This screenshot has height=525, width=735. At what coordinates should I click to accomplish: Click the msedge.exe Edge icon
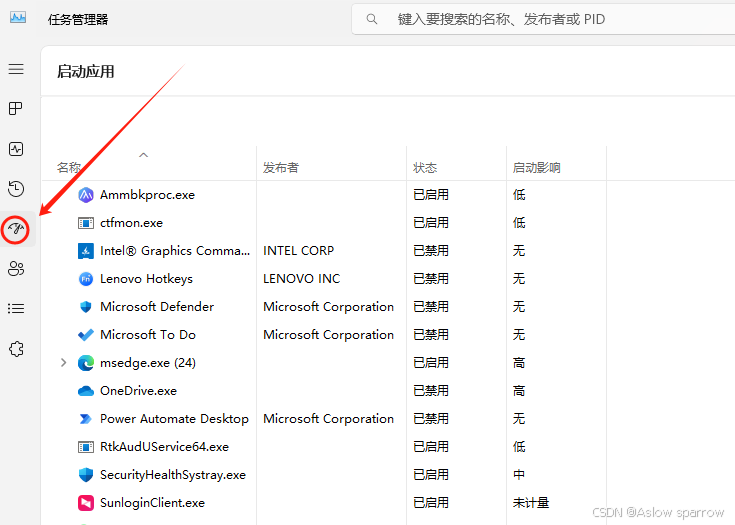coord(86,363)
